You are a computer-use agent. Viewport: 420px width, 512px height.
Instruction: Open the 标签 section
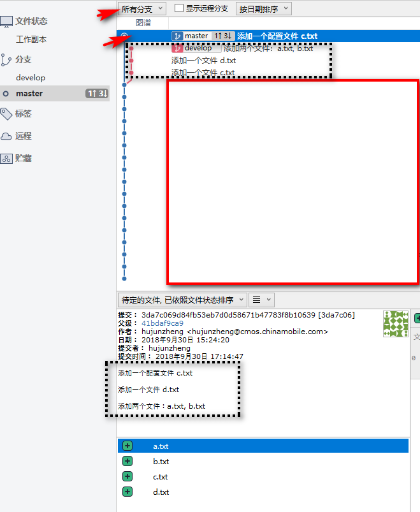[23, 114]
